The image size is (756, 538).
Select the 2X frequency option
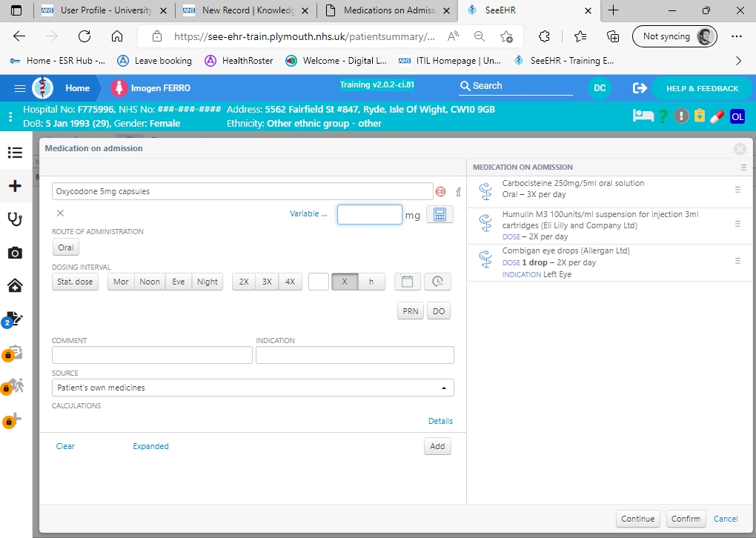pyautogui.click(x=244, y=282)
